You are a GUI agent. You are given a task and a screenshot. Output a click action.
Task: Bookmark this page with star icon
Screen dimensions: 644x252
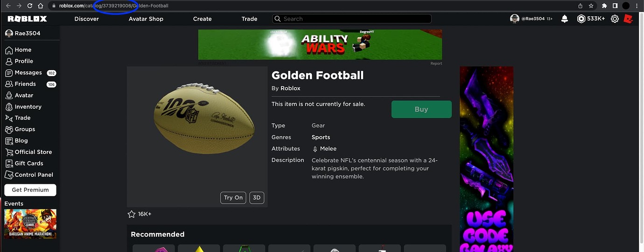(x=591, y=6)
